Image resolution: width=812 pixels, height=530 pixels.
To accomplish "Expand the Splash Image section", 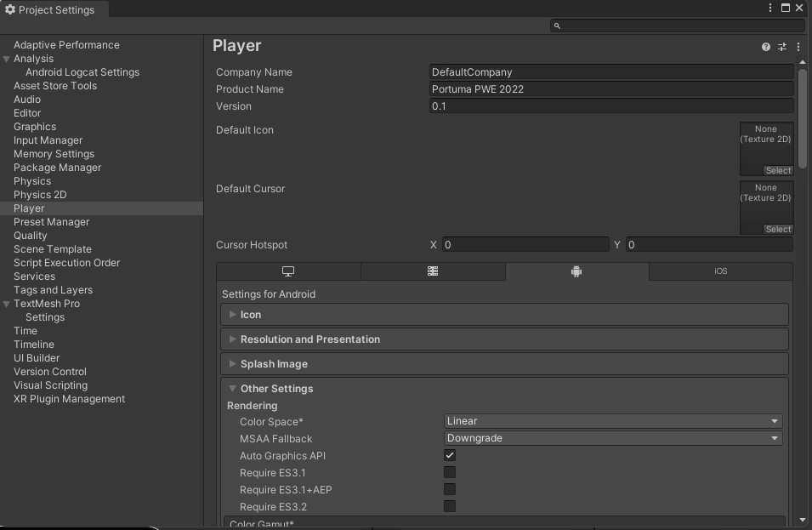I will click(504, 364).
